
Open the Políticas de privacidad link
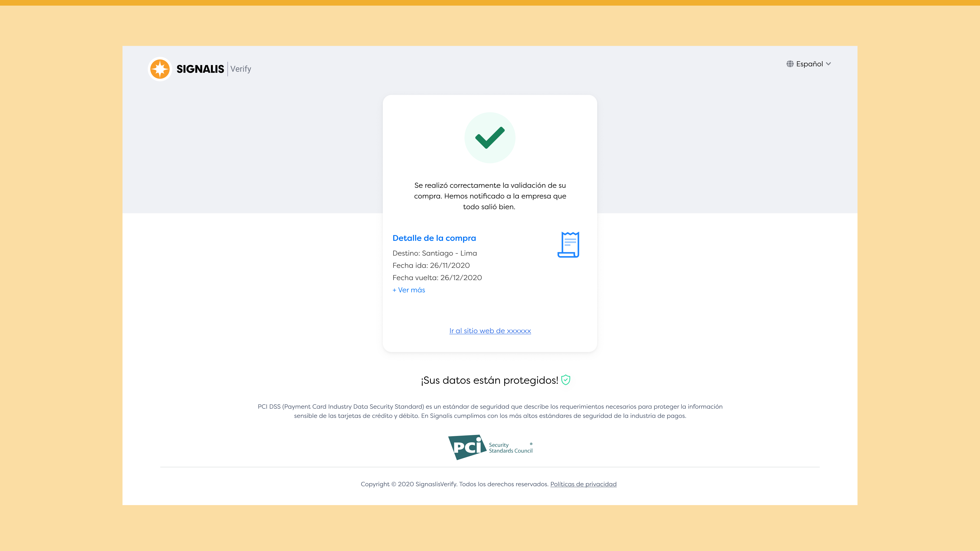click(x=583, y=484)
